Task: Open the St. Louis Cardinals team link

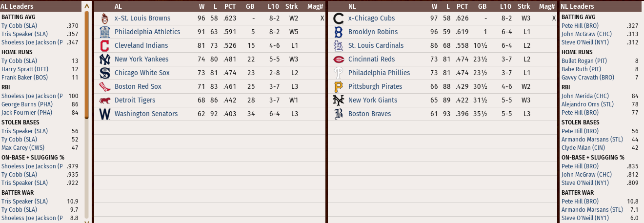Action: coord(376,45)
